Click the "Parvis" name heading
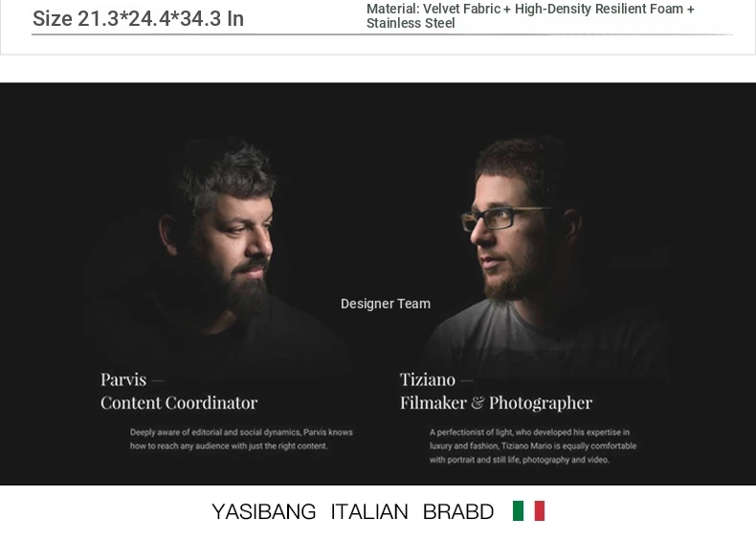Screen dimensions: 756x541 [x=123, y=379]
